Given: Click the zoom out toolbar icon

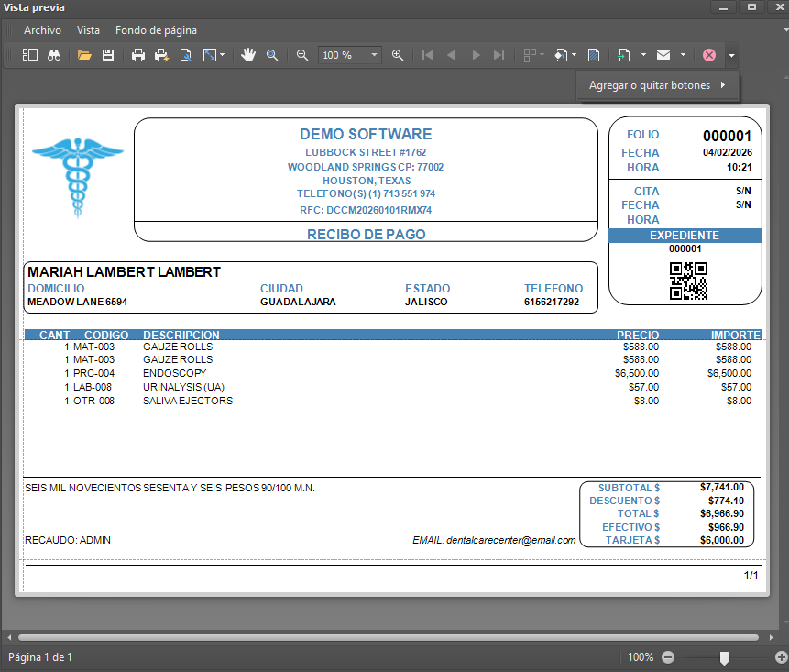Looking at the screenshot, I should coord(302,55).
